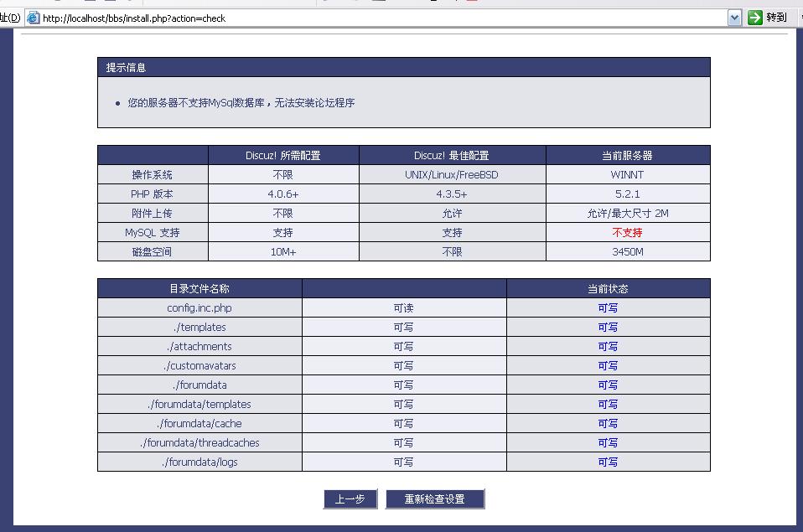Click the blue 可写 status for ./forumdata/logs
Viewport: 803px width, 532px height.
tap(608, 462)
